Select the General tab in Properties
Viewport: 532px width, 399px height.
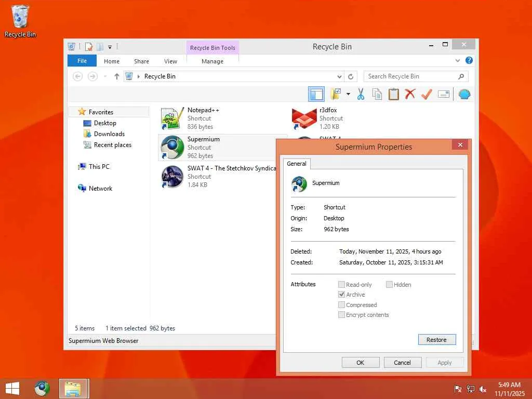(x=297, y=164)
